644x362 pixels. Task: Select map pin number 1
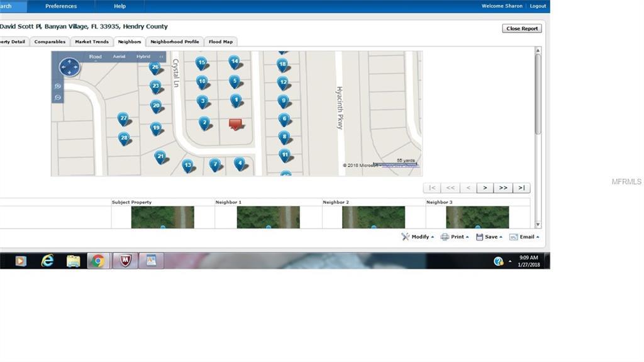[x=236, y=100]
